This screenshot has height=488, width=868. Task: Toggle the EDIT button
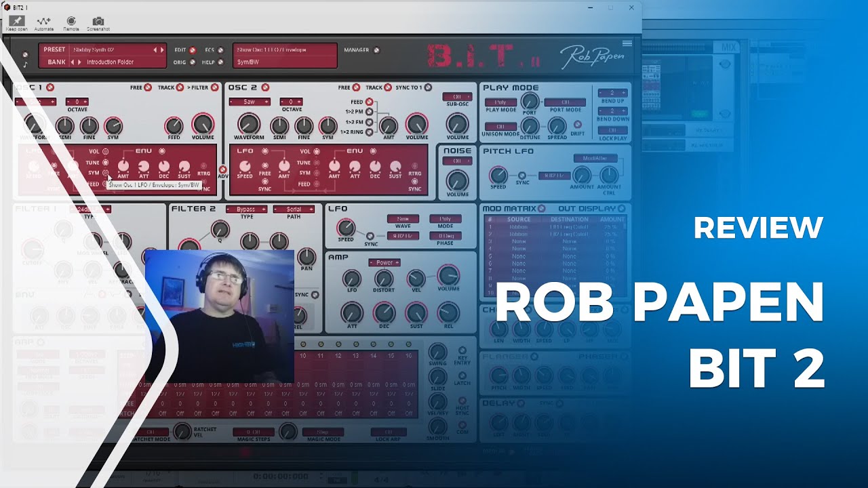(193, 50)
